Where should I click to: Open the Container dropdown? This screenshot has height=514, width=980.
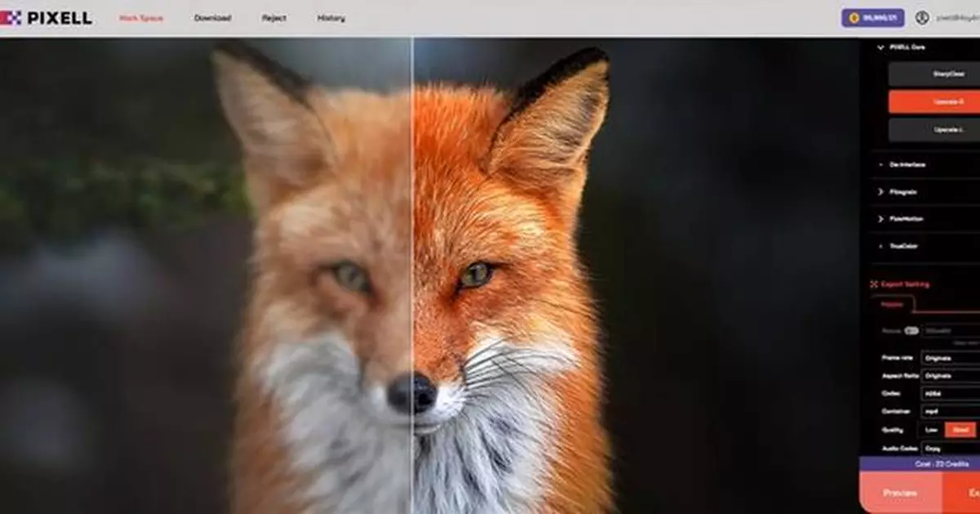[x=950, y=412]
